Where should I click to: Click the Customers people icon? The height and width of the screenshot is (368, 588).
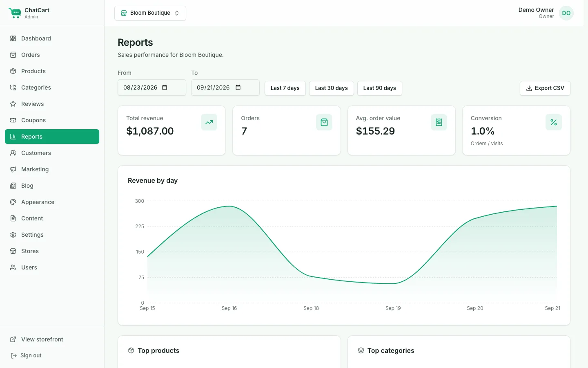(13, 153)
